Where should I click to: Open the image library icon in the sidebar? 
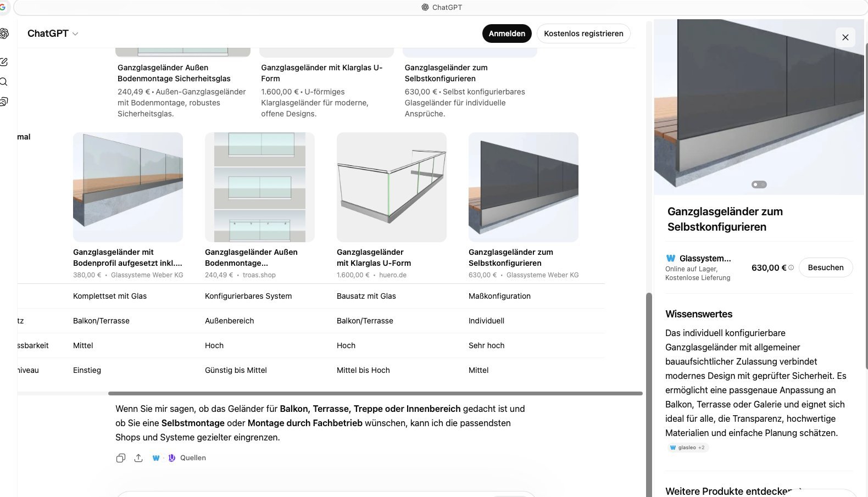coord(4,102)
